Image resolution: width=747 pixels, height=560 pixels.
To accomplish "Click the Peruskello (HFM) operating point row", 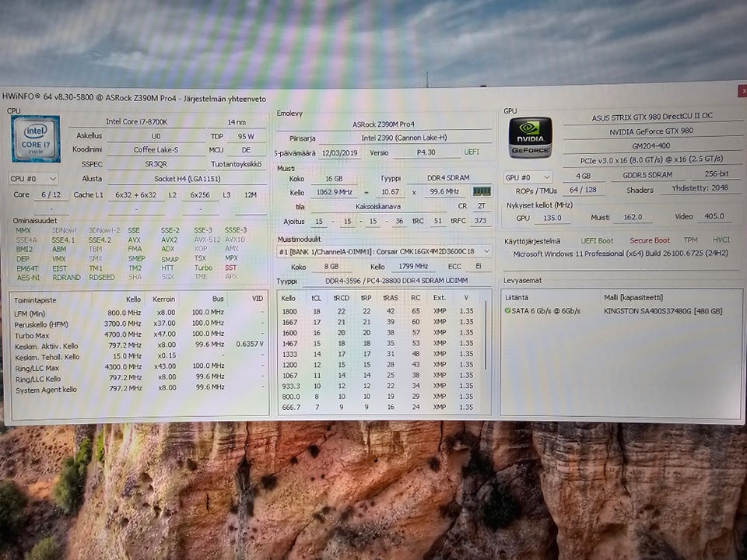I will click(139, 324).
